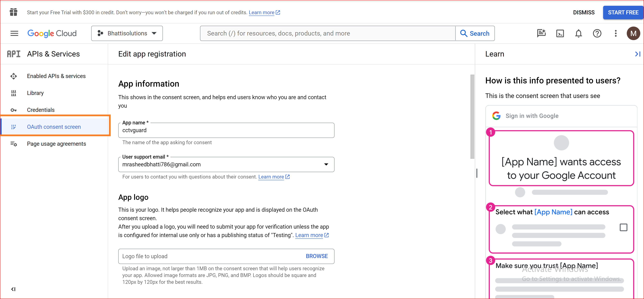Click the API icon beside APIs & Services
The height and width of the screenshot is (299, 644).
coord(14,54)
